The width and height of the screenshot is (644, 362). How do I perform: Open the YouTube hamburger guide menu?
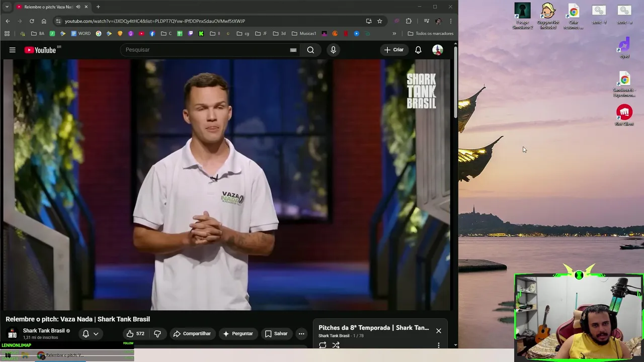point(12,50)
